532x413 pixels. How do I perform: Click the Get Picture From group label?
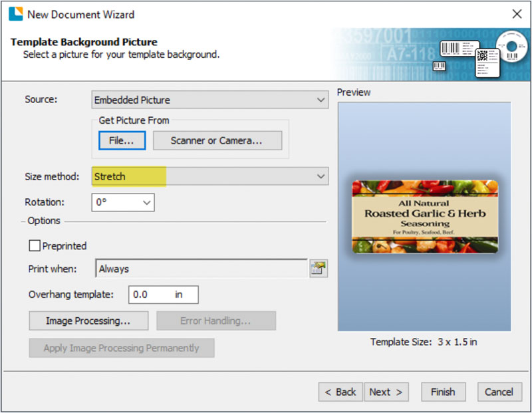[x=134, y=120]
